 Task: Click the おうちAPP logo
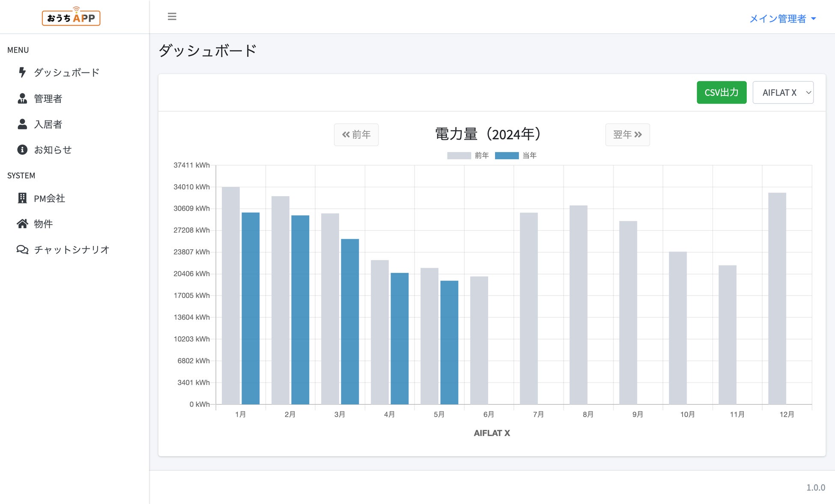point(71,17)
